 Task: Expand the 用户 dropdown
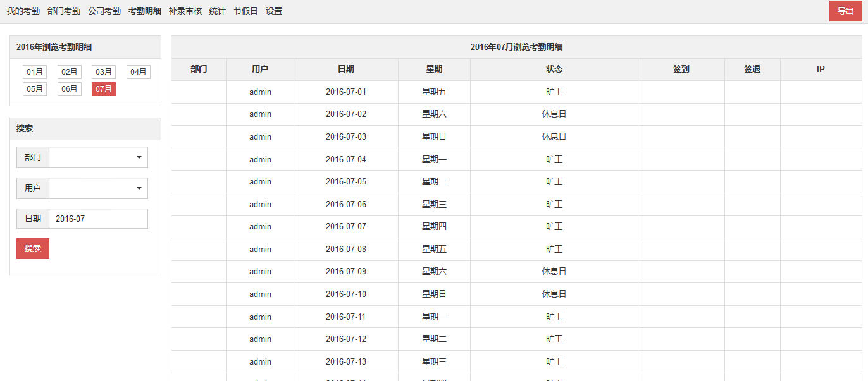98,188
